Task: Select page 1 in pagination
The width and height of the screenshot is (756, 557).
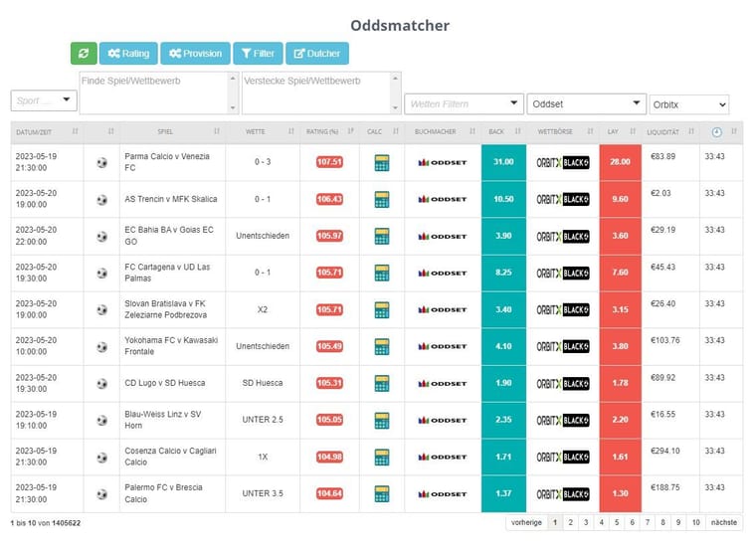Action: pyautogui.click(x=555, y=523)
